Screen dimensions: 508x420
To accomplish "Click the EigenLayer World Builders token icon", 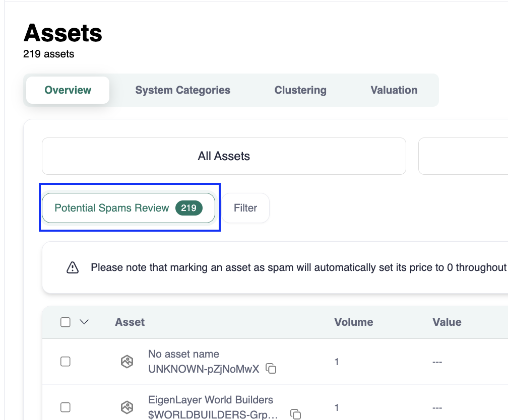I will coord(127,407).
